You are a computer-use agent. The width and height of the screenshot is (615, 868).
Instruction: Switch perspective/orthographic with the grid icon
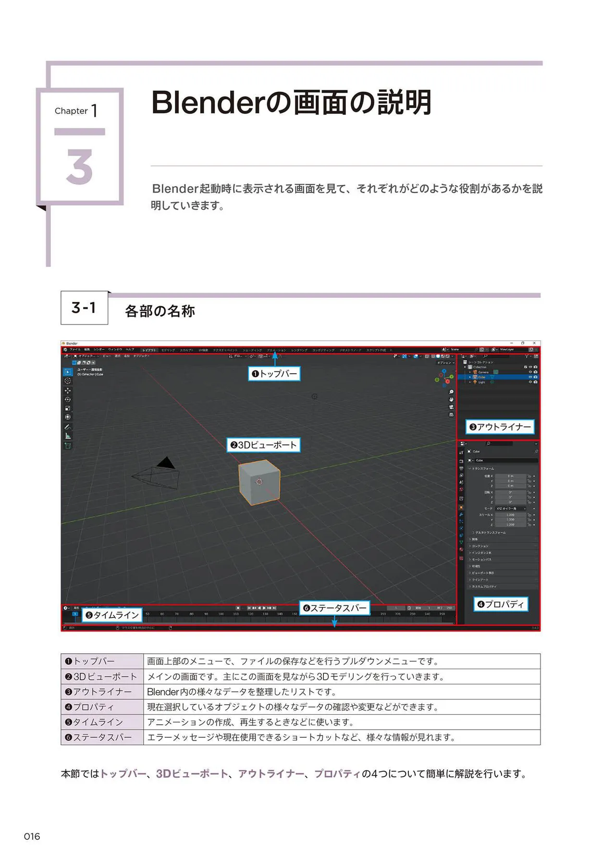(451, 415)
